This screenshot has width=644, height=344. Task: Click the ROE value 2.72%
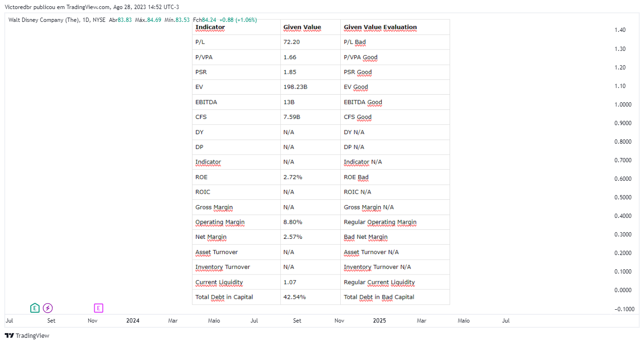(x=293, y=177)
